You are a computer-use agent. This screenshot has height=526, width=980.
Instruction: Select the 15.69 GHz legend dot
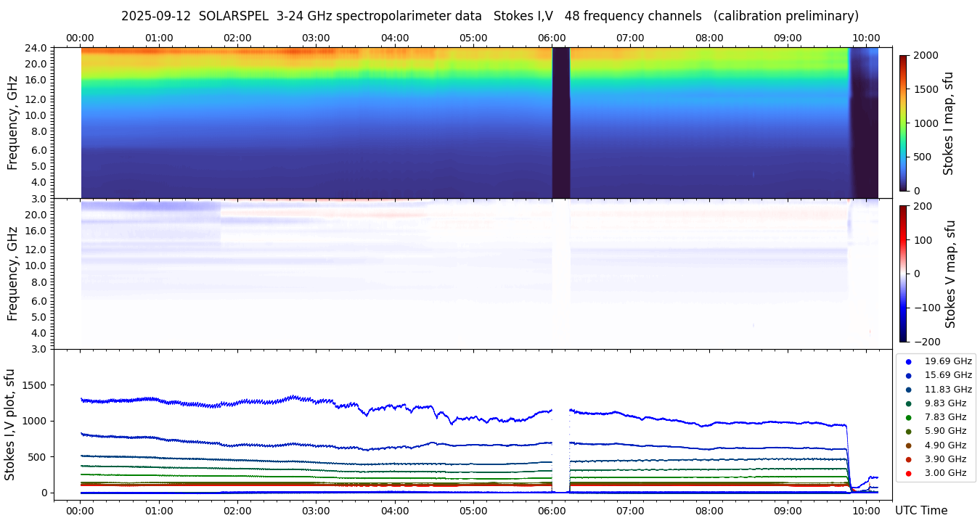[x=908, y=375]
